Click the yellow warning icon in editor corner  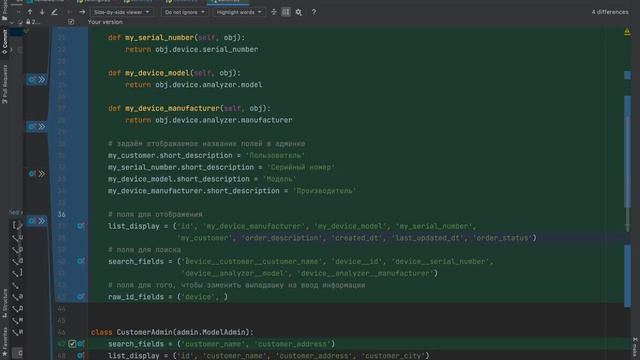[x=627, y=31]
